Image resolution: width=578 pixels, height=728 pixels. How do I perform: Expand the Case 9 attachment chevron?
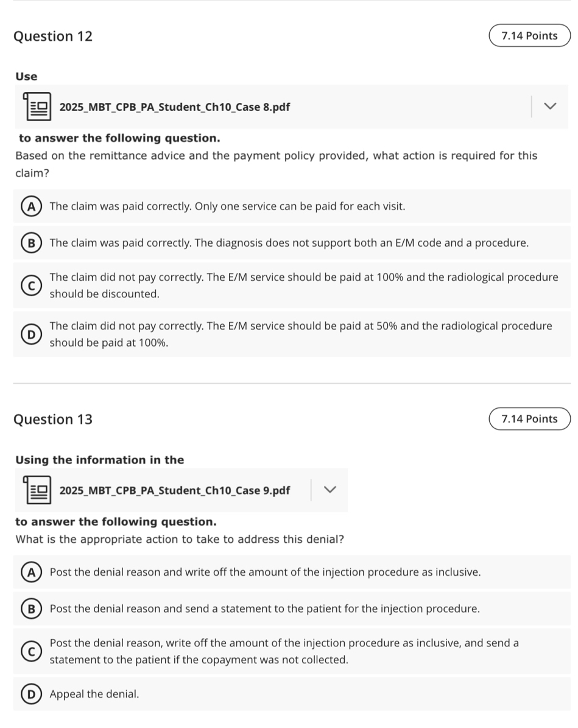[330, 490]
